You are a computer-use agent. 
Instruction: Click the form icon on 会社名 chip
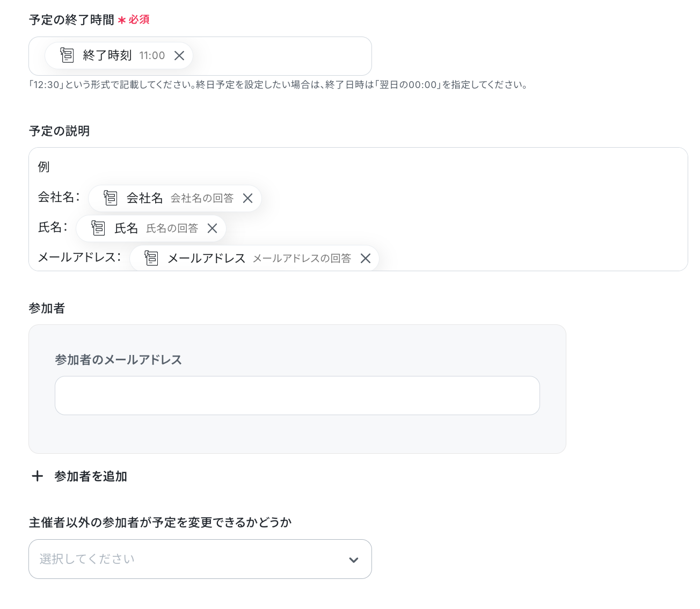(x=111, y=198)
